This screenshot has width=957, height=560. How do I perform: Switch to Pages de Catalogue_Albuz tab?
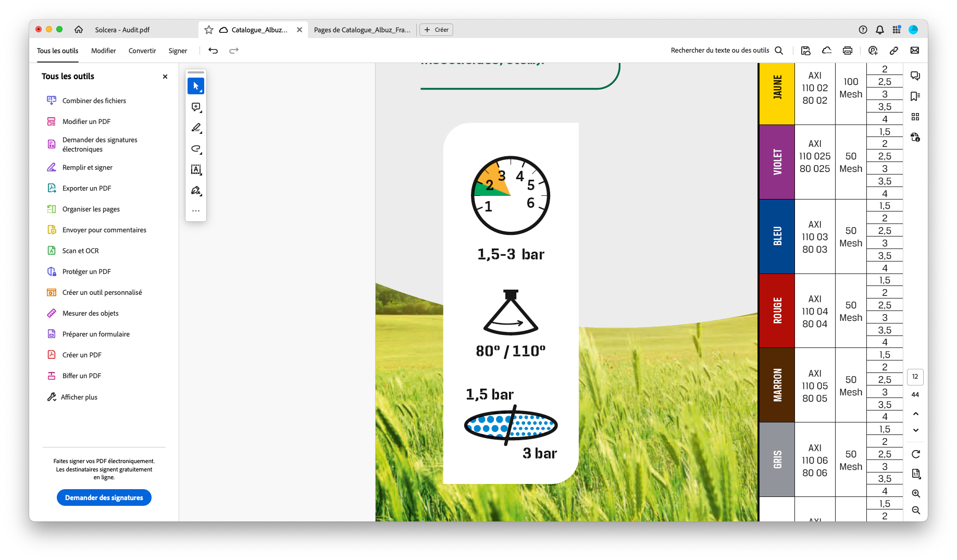pyautogui.click(x=362, y=30)
